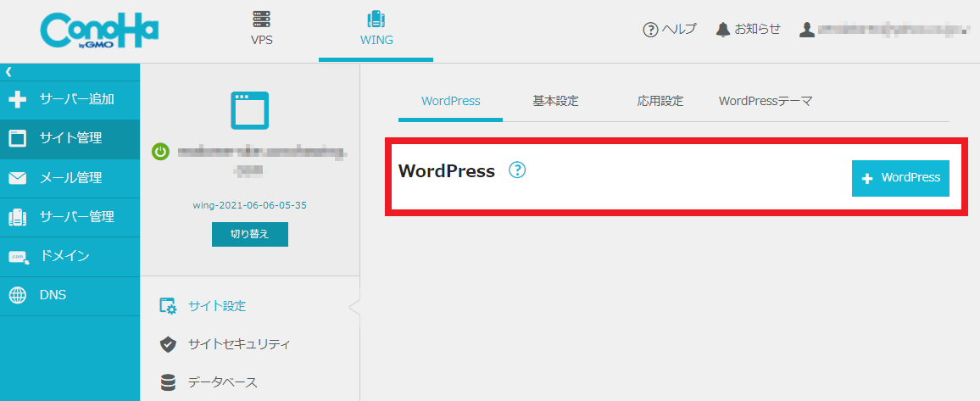Screen dimensions: 980x401
Task: Click server name wing-2021-06-06-05-35
Action: [x=250, y=205]
